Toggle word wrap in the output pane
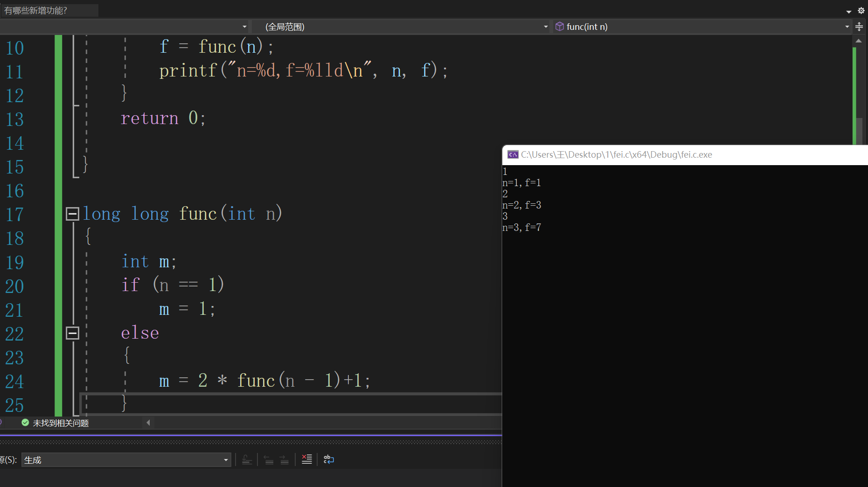868x487 pixels. 329,459
